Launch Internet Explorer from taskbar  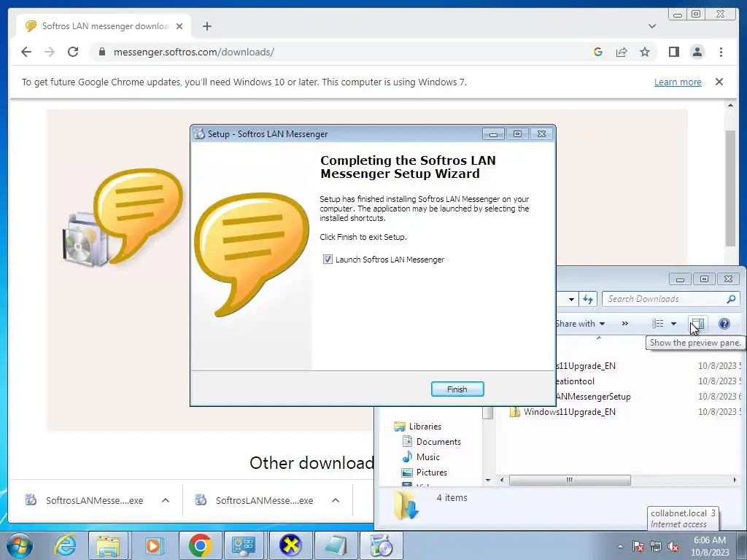pyautogui.click(x=65, y=545)
